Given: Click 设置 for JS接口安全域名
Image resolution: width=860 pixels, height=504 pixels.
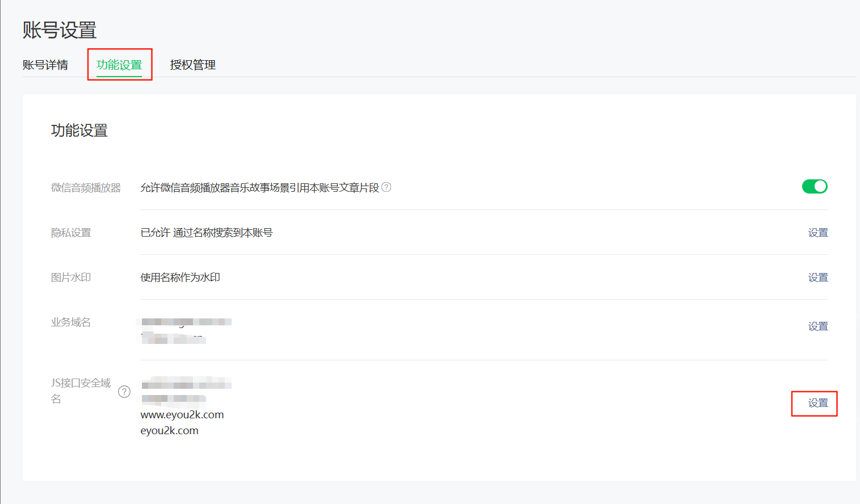Looking at the screenshot, I should point(818,403).
